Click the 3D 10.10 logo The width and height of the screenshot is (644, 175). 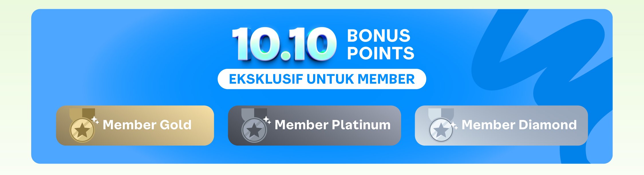284,44
